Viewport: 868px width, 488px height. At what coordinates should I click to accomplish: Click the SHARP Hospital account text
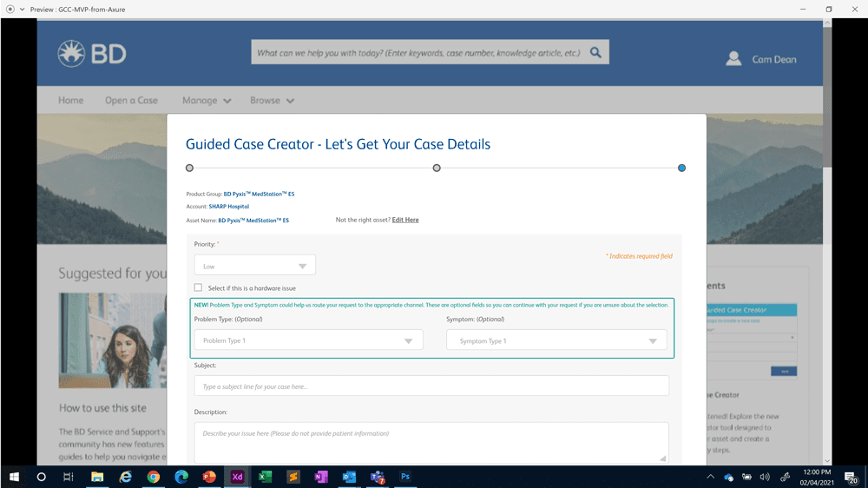[x=228, y=207]
